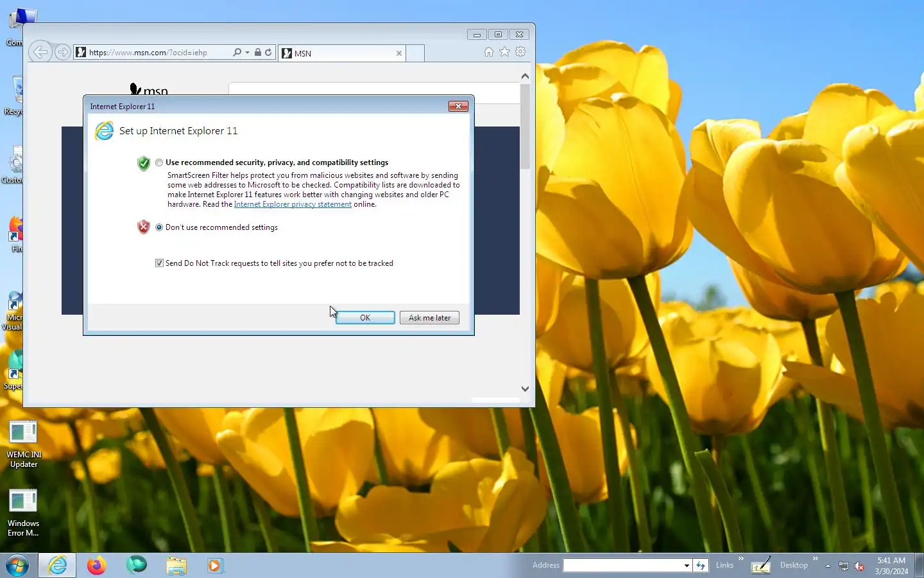The width and height of the screenshot is (924, 578).
Task: Click Internet Explorer taskbar button
Action: (57, 566)
